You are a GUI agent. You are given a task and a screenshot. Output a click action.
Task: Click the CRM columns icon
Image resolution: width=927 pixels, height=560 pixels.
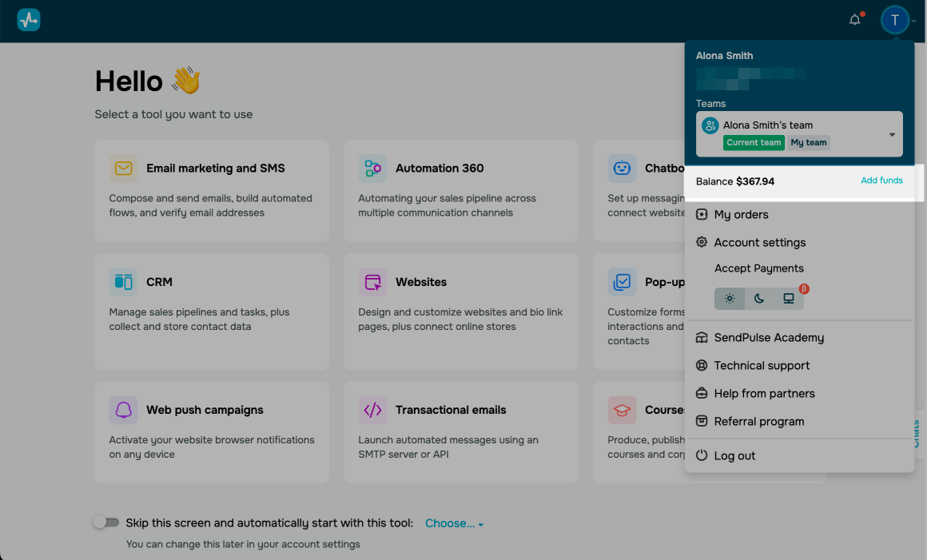point(124,282)
